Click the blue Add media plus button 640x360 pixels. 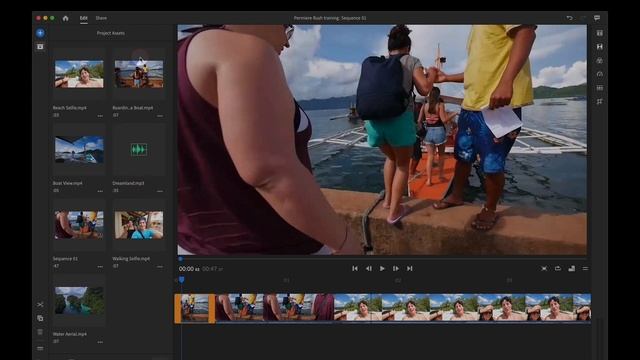(x=40, y=33)
